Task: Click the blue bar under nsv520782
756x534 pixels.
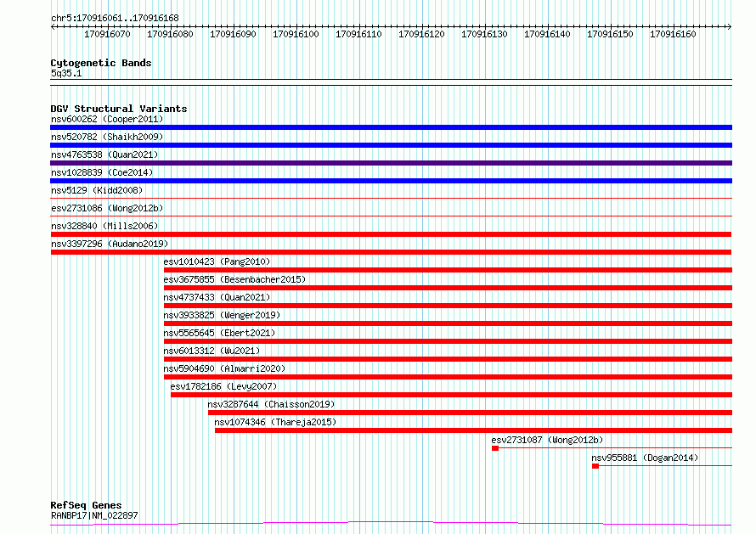Action: point(391,145)
